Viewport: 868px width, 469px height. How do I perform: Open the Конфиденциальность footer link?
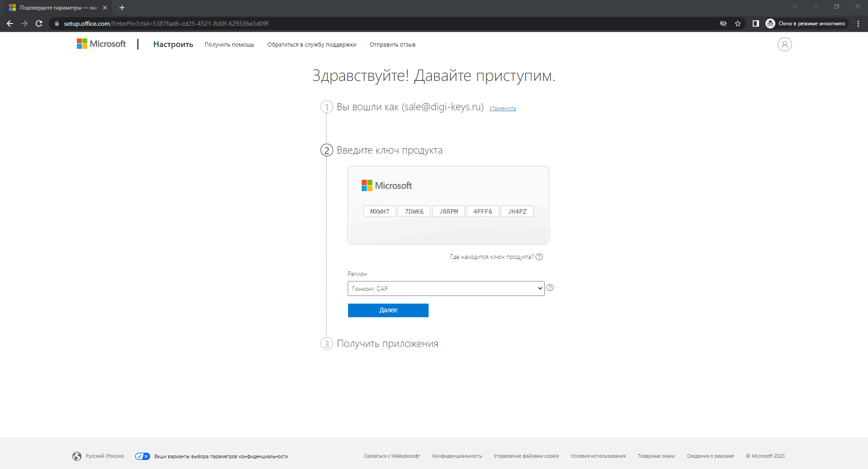pos(457,456)
